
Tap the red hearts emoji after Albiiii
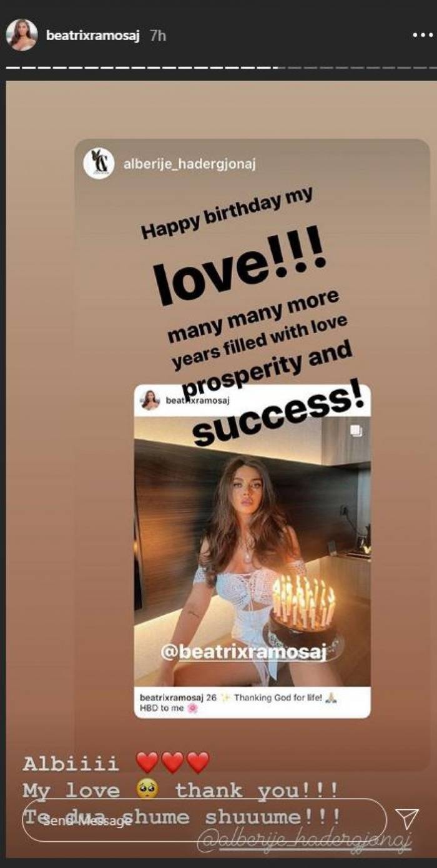[x=172, y=762]
